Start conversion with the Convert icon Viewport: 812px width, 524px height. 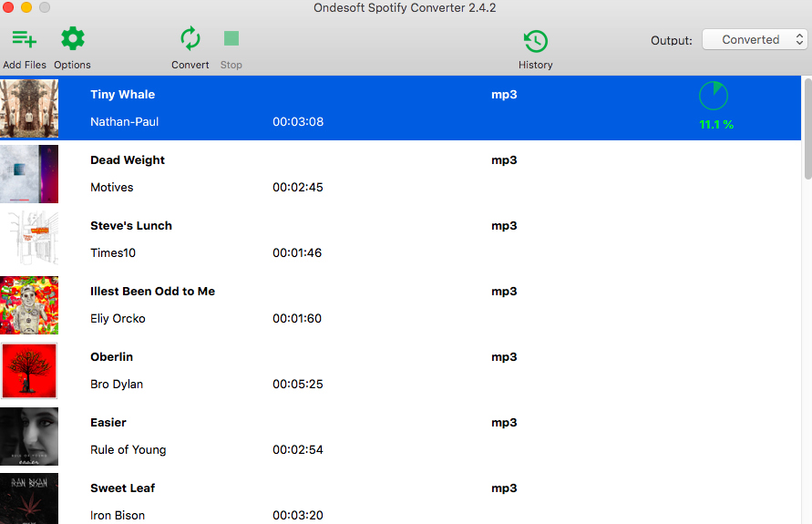point(190,39)
